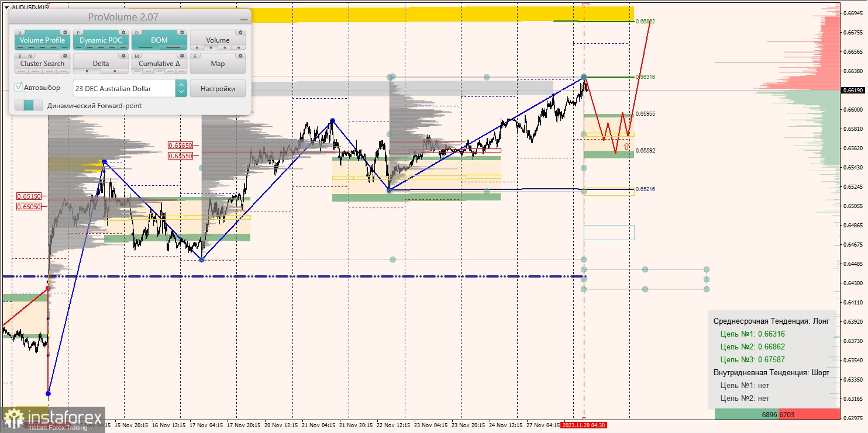868x433 pixels.
Task: Click the 0.66316 target level label
Action: tap(645, 77)
